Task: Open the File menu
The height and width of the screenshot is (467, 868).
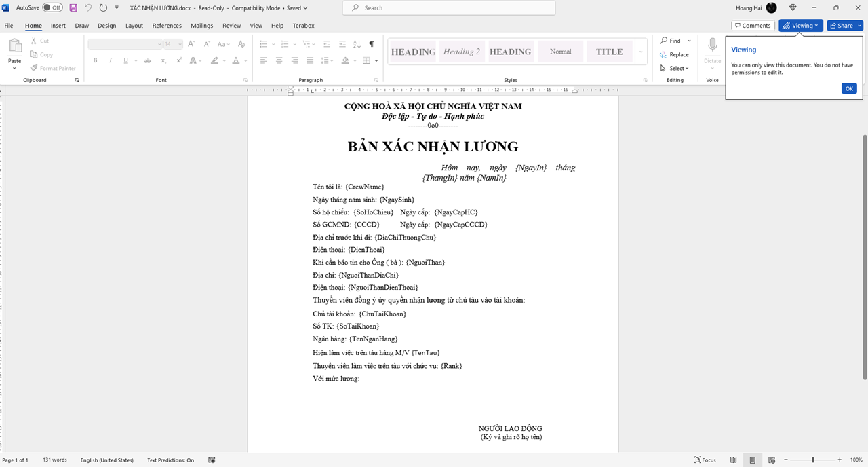Action: point(9,26)
